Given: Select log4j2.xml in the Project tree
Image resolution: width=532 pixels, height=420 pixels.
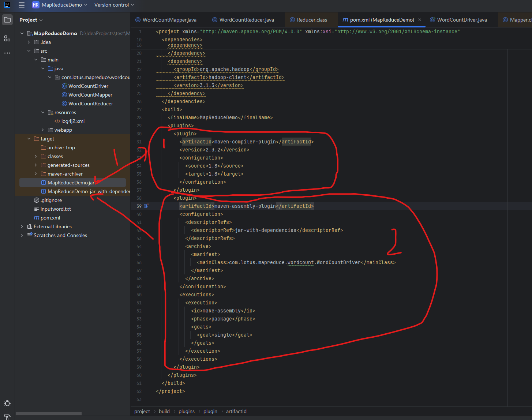Looking at the screenshot, I should click(72, 121).
